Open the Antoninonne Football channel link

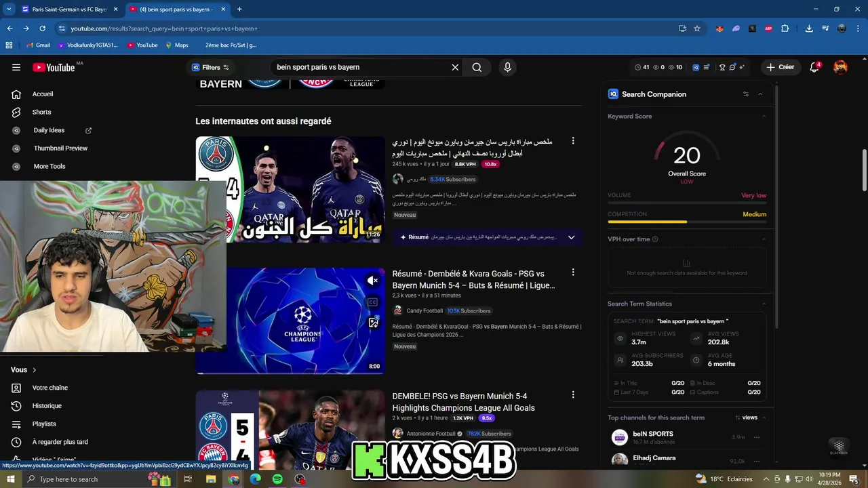431,434
